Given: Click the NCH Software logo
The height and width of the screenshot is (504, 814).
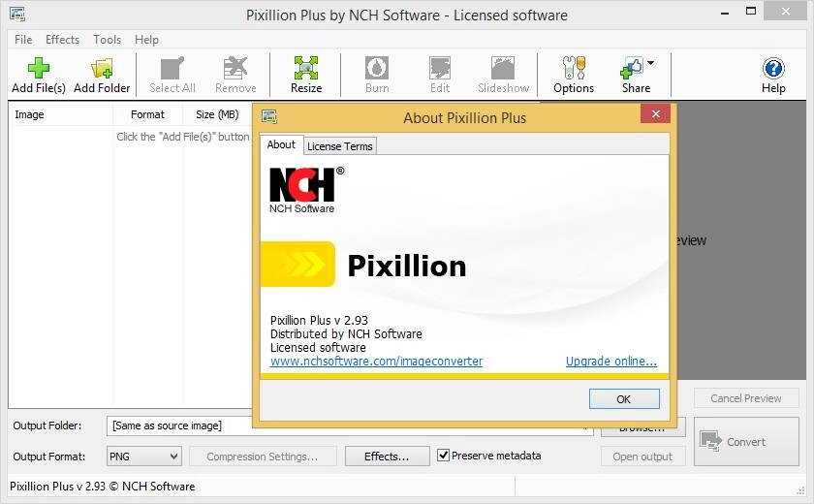Looking at the screenshot, I should pyautogui.click(x=306, y=190).
